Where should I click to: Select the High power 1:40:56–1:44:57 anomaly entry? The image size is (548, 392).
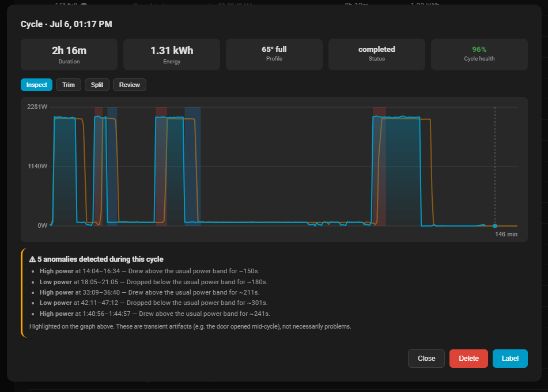click(x=155, y=314)
